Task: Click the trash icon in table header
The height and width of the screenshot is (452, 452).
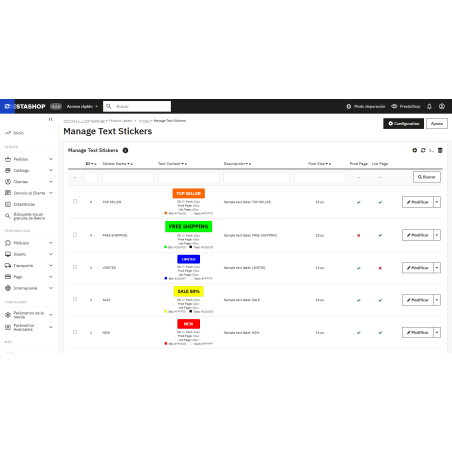Action: [x=440, y=150]
